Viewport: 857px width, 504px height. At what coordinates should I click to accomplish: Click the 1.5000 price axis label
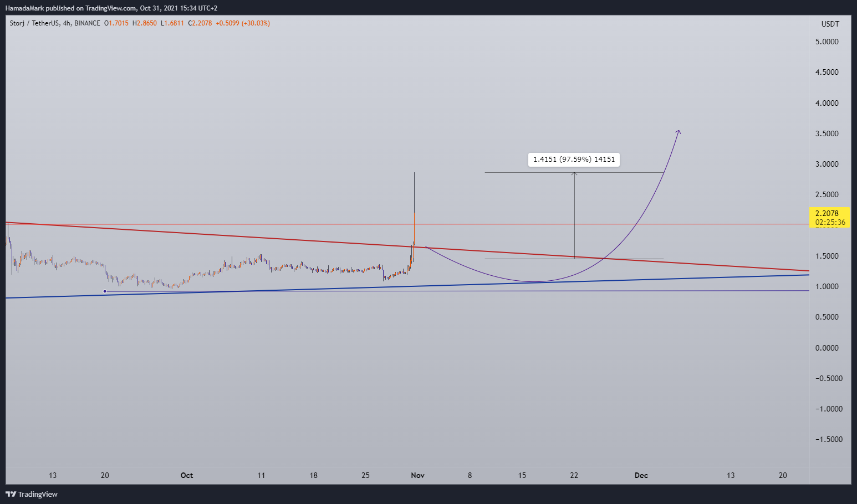coord(827,256)
